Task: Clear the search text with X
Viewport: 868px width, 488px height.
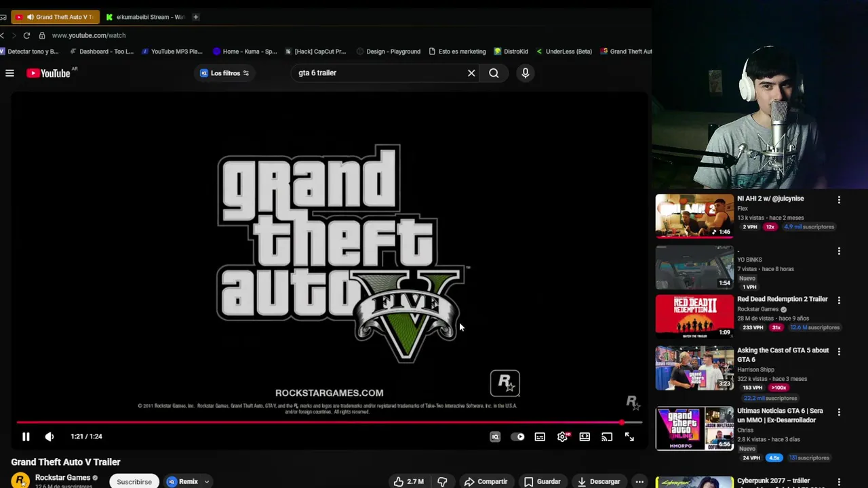Action: pyautogui.click(x=471, y=73)
